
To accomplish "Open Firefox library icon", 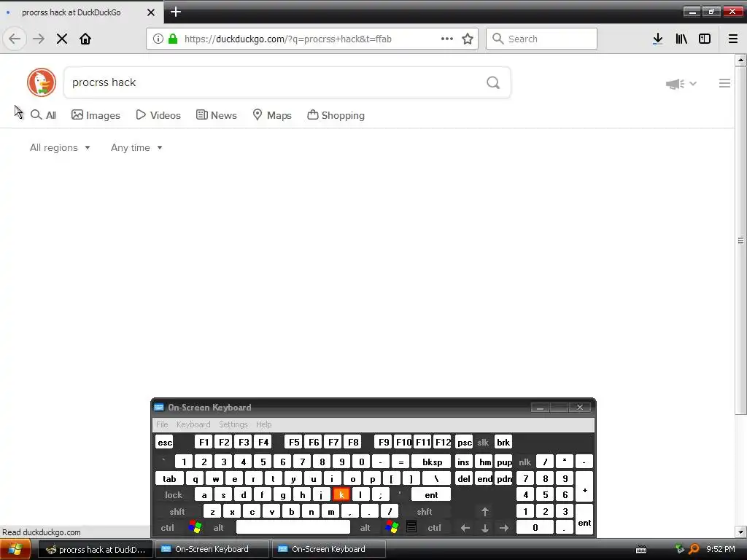I will (681, 39).
